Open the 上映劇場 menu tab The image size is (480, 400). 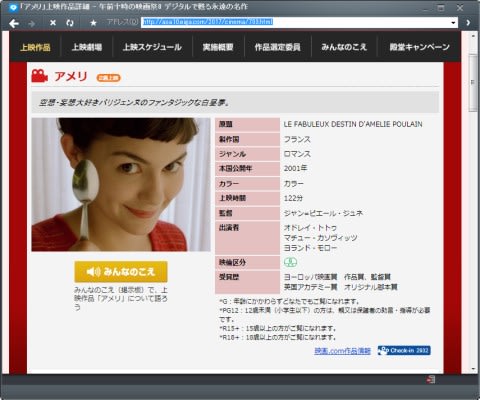point(87,47)
